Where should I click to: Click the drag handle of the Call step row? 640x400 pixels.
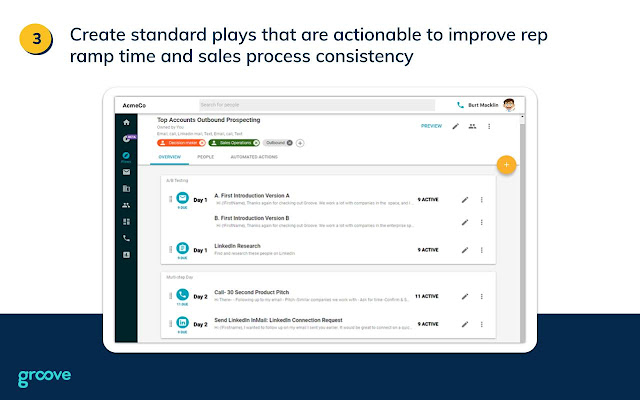[x=170, y=296]
